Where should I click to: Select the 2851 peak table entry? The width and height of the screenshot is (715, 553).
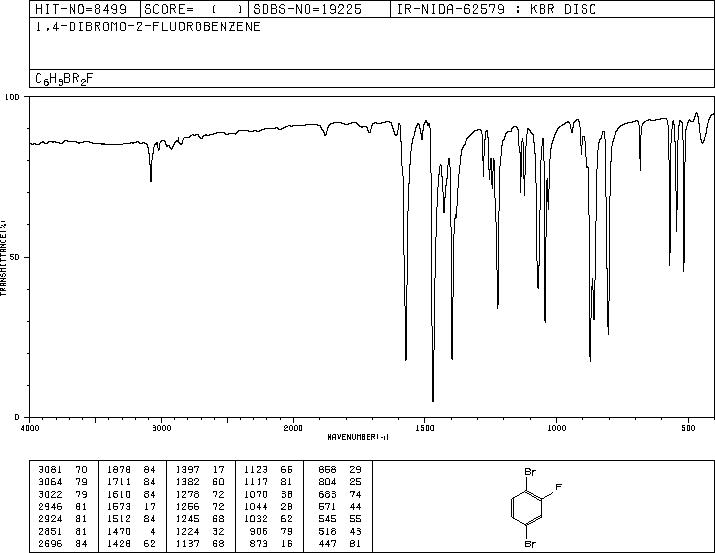click(x=63, y=532)
